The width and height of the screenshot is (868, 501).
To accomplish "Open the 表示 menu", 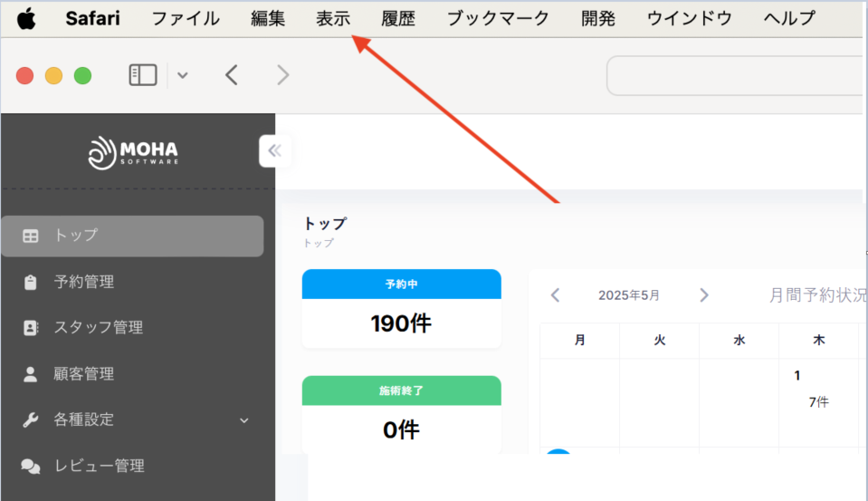I will 333,18.
